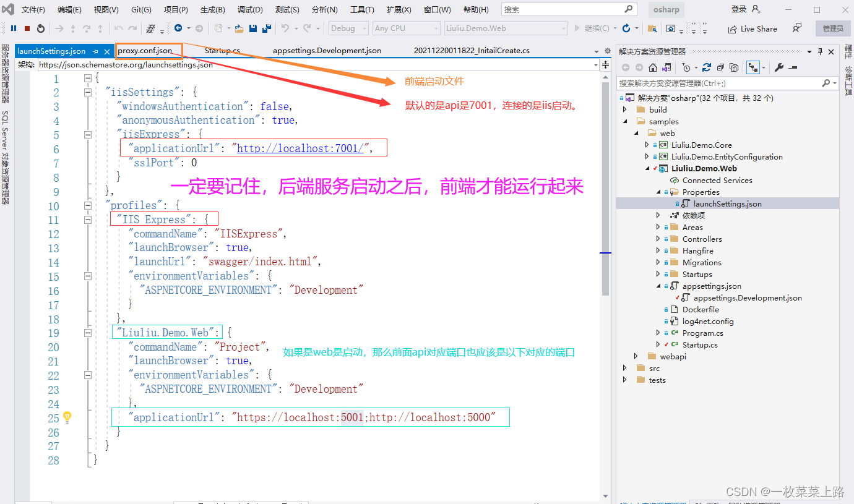Image resolution: width=854 pixels, height=504 pixels.
Task: Click the Step Into debug icon
Action: pyautogui.click(x=73, y=28)
